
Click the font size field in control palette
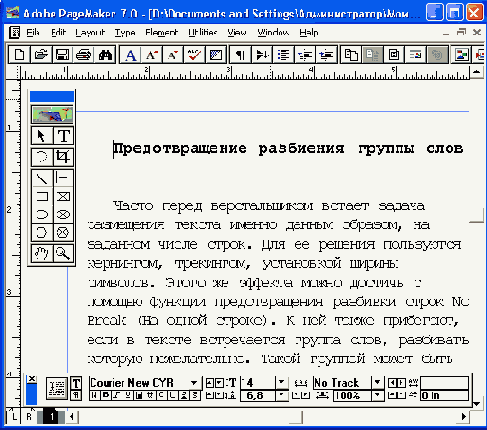pyautogui.click(x=258, y=382)
